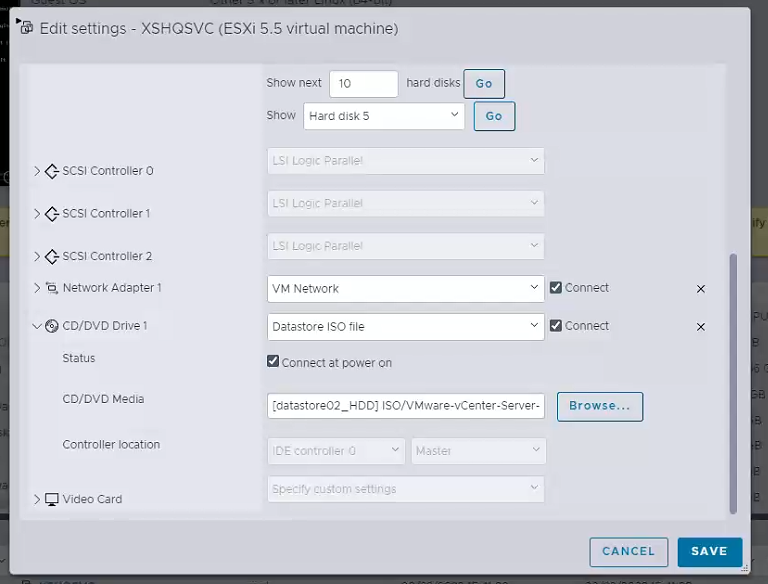Click the Controller location label
Viewport: 768px width, 584px height.
click(x=111, y=444)
